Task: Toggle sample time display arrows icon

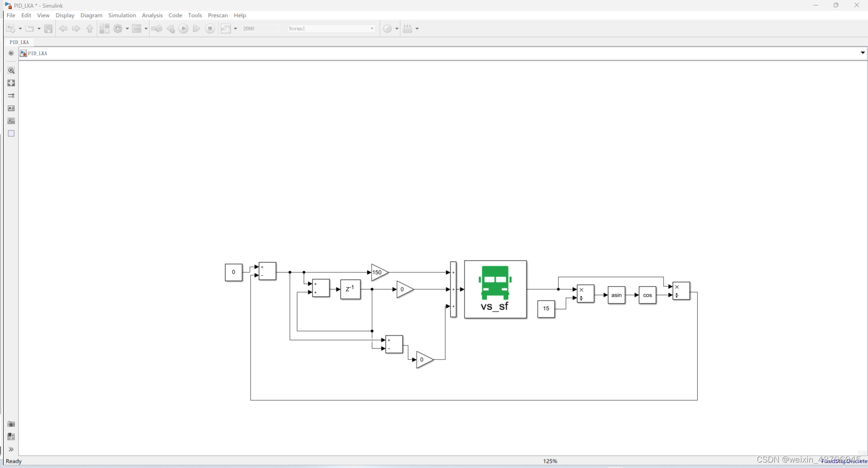Action: point(11,95)
